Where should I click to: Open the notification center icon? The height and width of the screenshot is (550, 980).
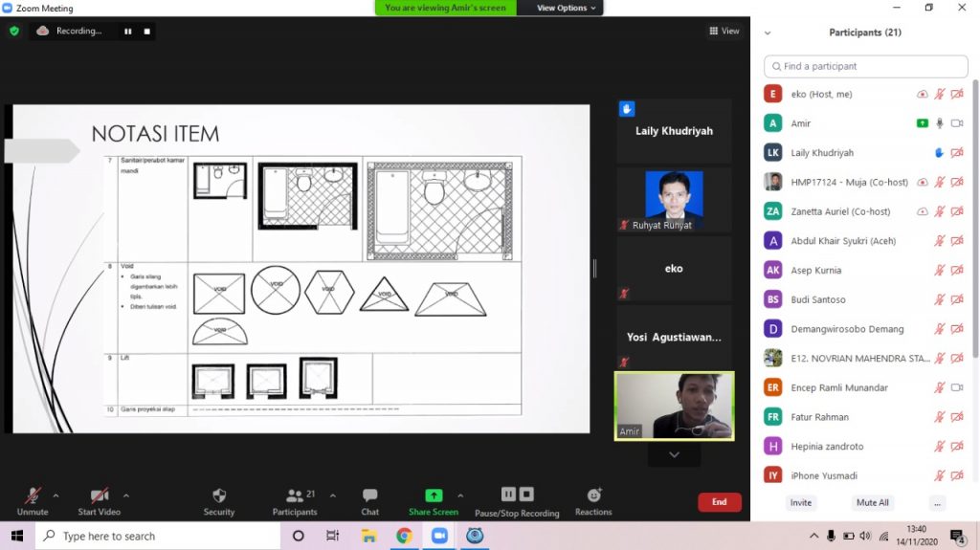point(957,536)
